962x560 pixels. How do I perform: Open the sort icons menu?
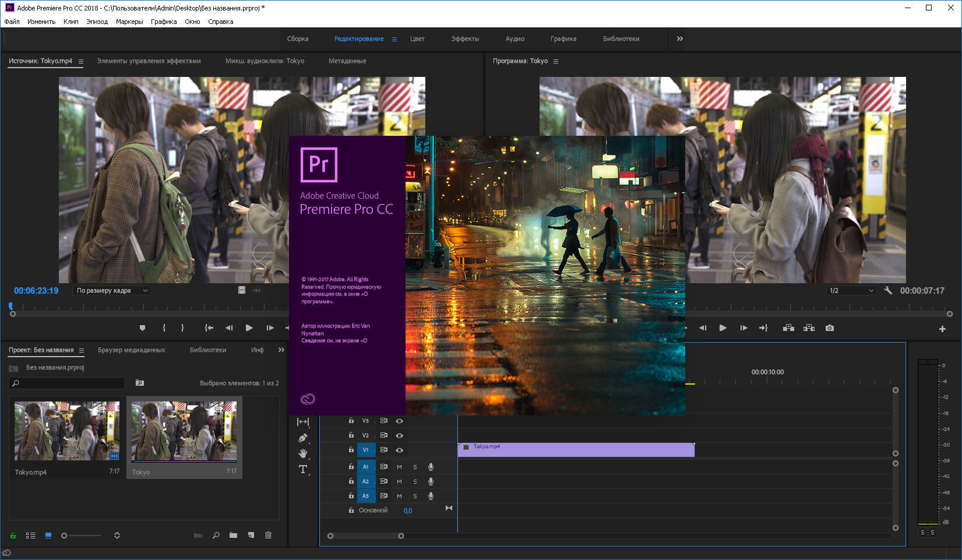point(117,535)
